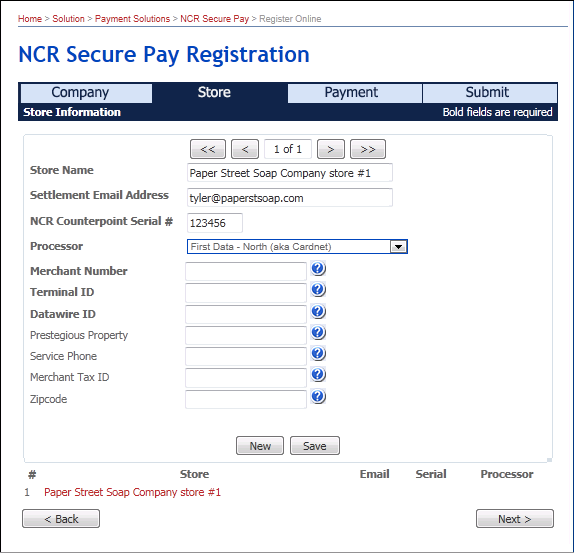574x553 pixels.
Task: Open help icon for Merchant Number
Action: (318, 268)
